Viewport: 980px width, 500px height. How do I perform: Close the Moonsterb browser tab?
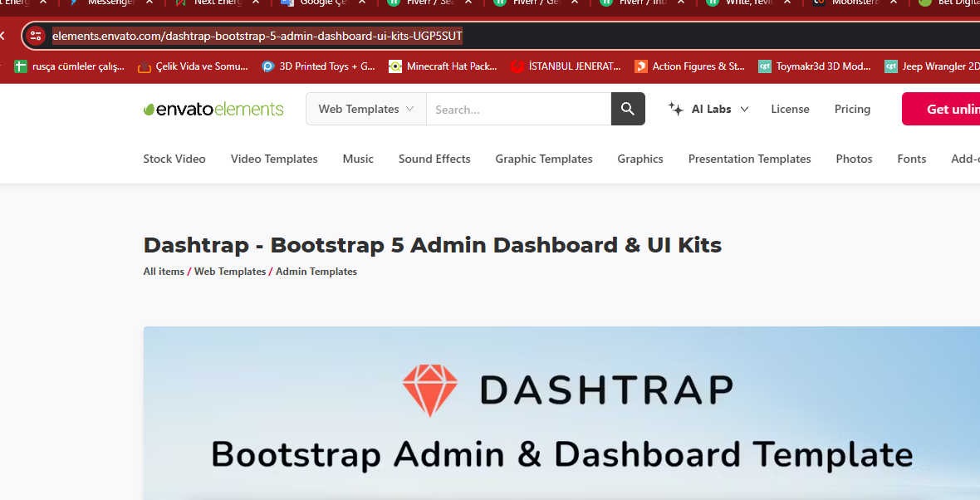(894, 2)
